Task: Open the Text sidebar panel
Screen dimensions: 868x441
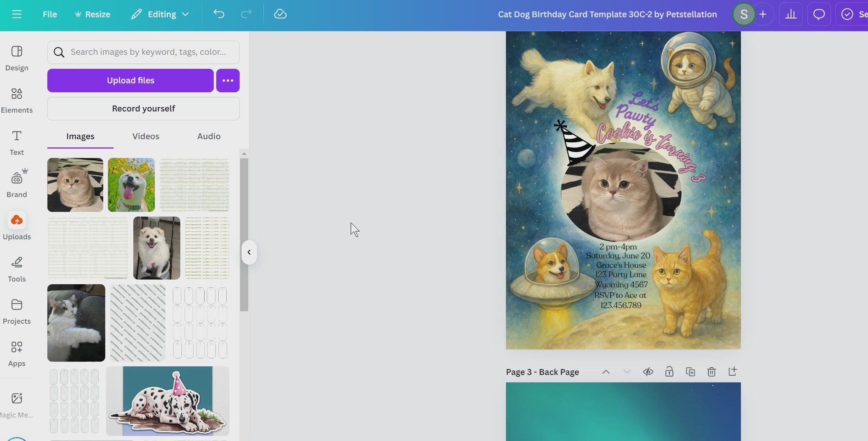Action: coord(17,143)
